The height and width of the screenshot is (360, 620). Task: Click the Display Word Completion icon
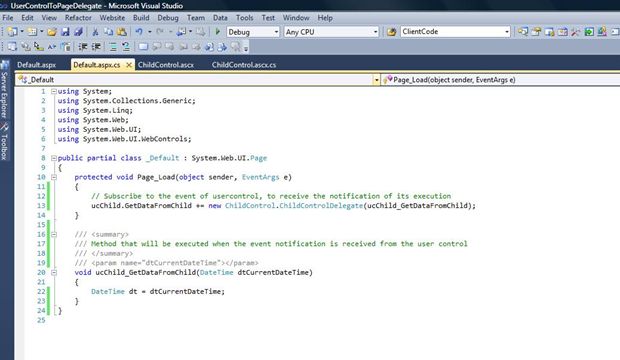(x=52, y=47)
